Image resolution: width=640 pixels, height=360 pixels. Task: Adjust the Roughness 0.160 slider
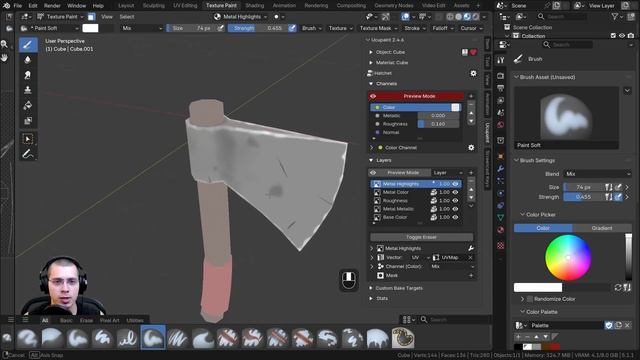click(x=438, y=124)
